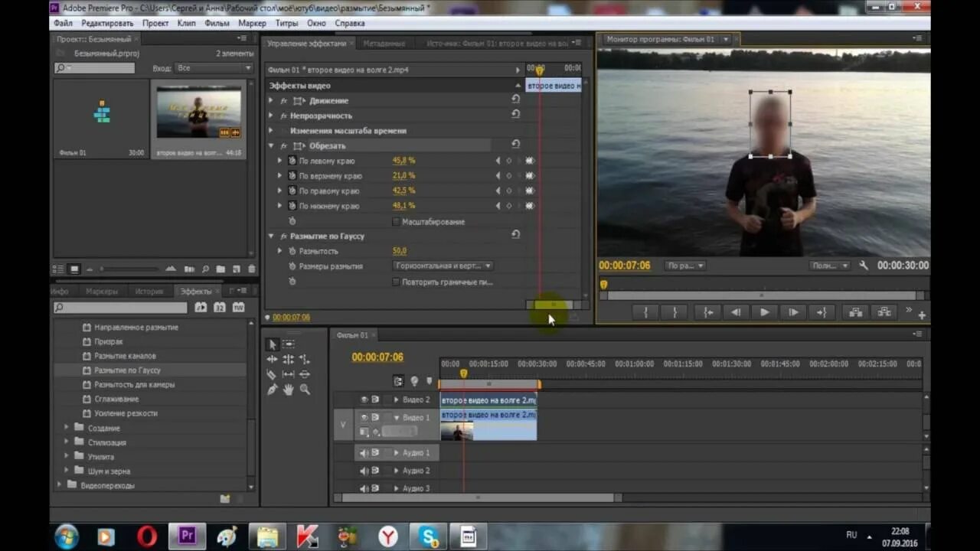The height and width of the screenshot is (551, 980).
Task: Toggle stopwatch for Размытость
Action: tap(292, 251)
